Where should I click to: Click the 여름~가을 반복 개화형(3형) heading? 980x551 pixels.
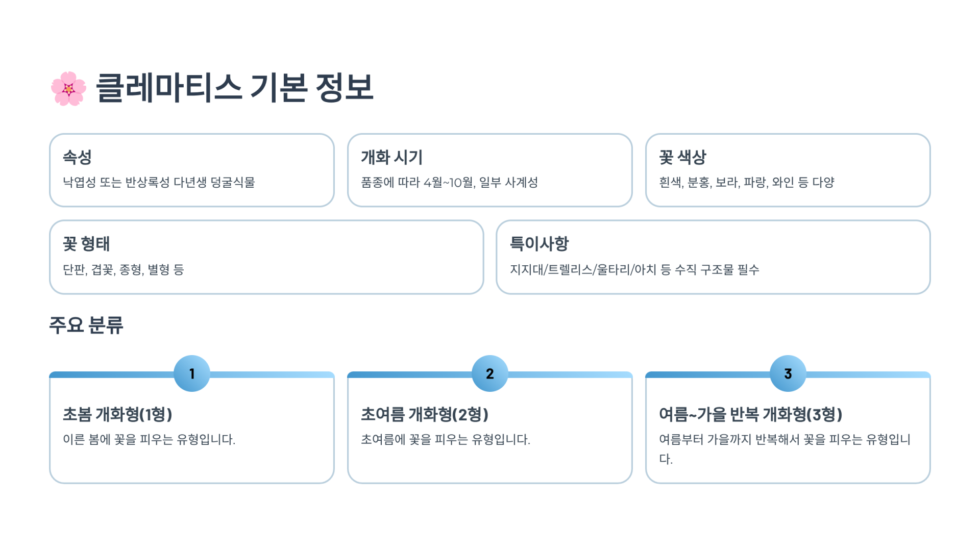(x=750, y=414)
